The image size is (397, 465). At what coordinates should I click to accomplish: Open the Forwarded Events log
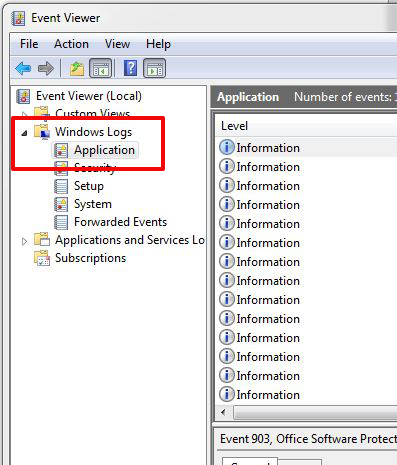coord(120,222)
